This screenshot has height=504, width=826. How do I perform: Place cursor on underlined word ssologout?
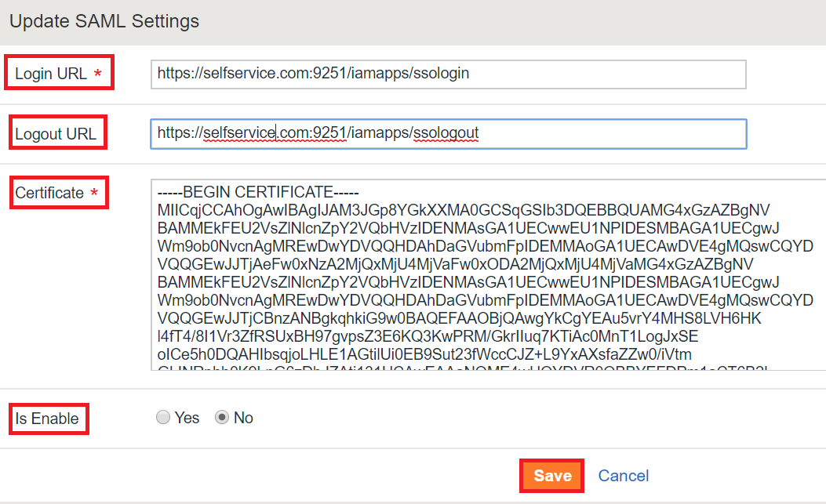[x=446, y=132]
